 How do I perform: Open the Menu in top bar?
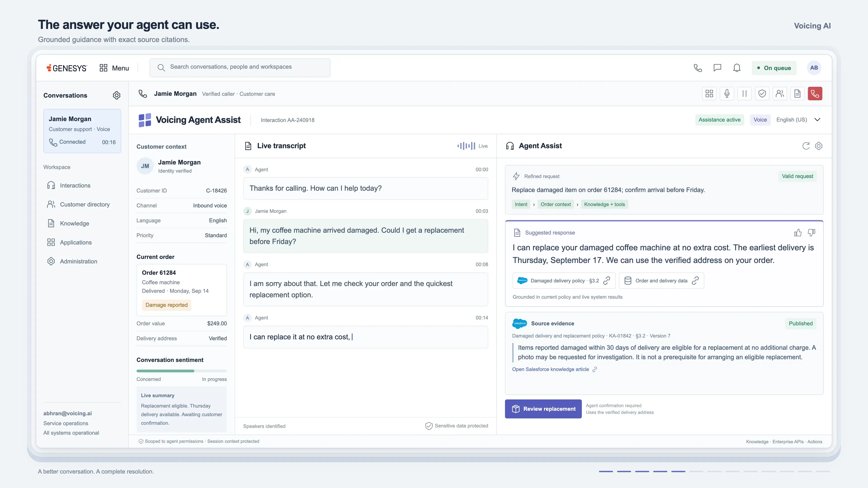[114, 68]
